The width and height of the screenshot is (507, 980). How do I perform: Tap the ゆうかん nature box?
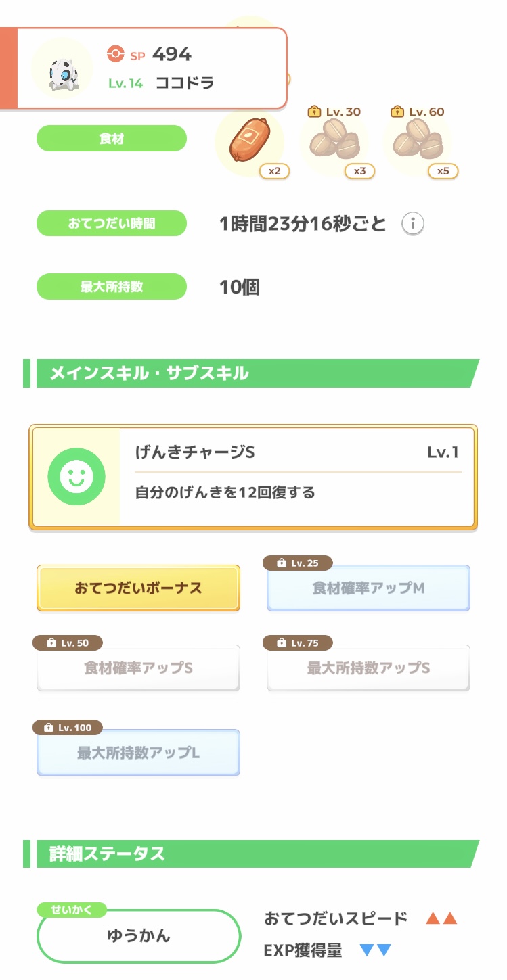click(x=139, y=936)
